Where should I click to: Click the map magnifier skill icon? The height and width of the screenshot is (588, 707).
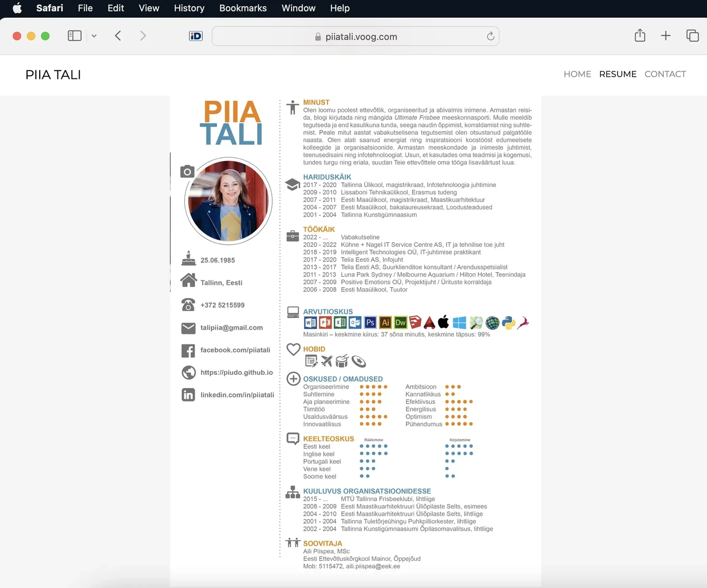click(x=476, y=323)
